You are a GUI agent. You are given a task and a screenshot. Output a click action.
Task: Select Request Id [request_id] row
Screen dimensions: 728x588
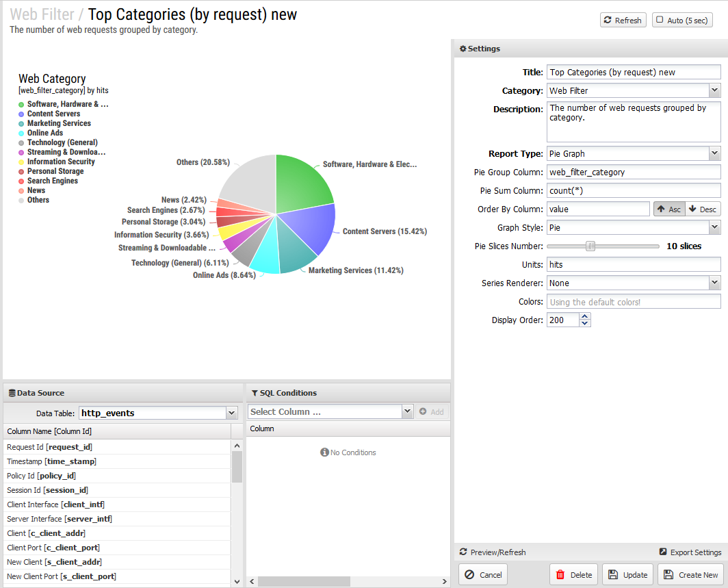tap(117, 447)
